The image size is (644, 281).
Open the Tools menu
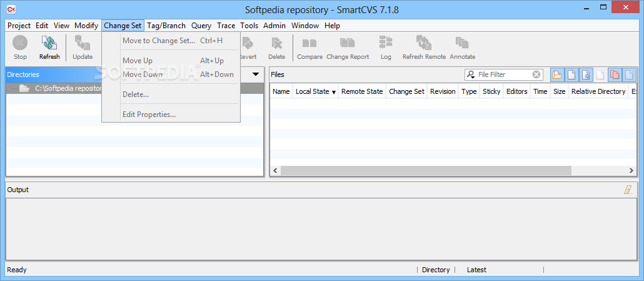249,26
